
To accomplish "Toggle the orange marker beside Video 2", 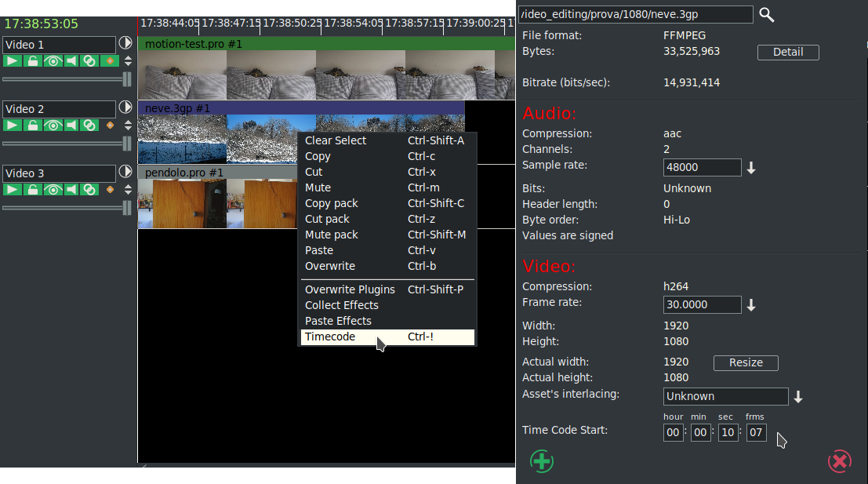I will coord(111,124).
